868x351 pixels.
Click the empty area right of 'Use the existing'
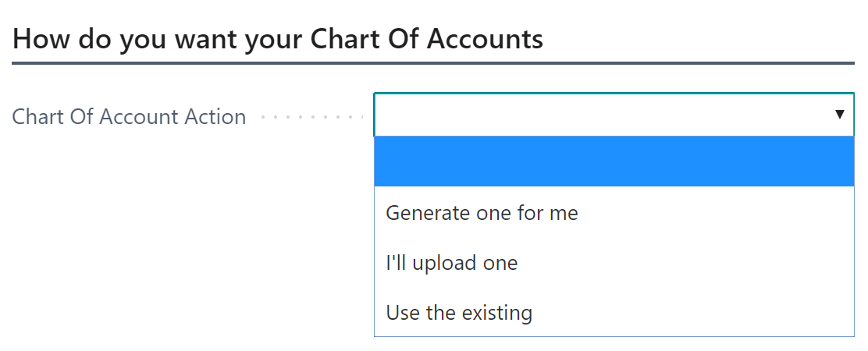click(692, 312)
